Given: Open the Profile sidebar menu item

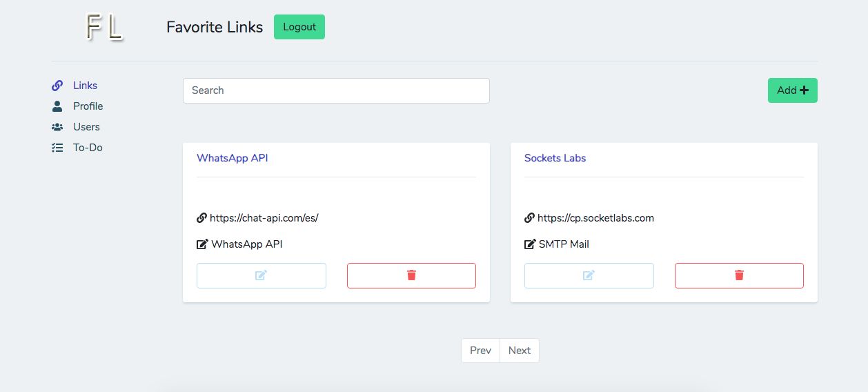Looking at the screenshot, I should point(88,106).
